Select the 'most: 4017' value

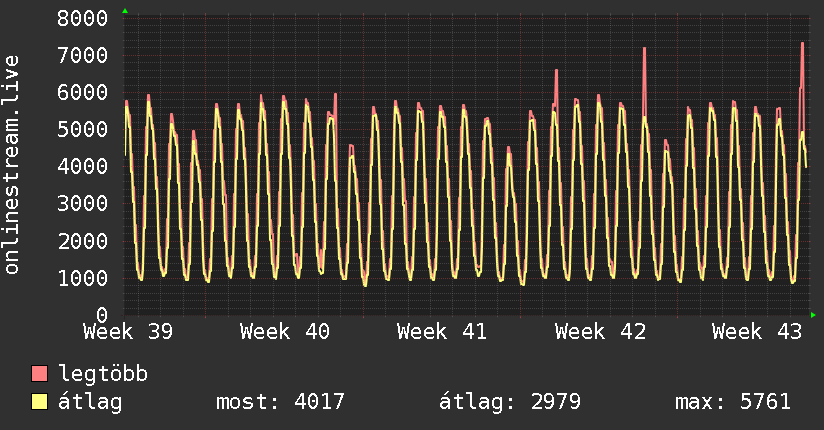(280, 402)
